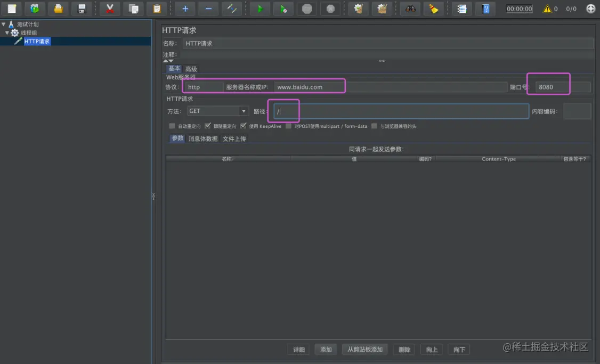Enable the 自动重定向 checkbox

coord(172,126)
